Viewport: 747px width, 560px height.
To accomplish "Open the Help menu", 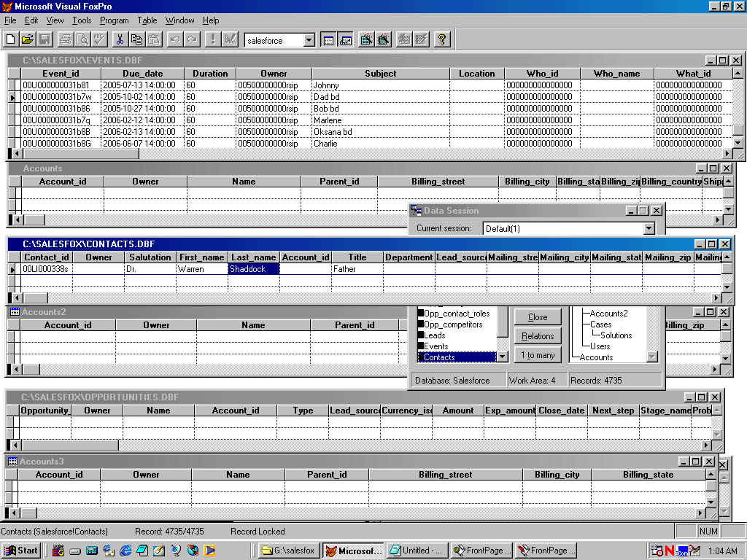I will tap(211, 20).
